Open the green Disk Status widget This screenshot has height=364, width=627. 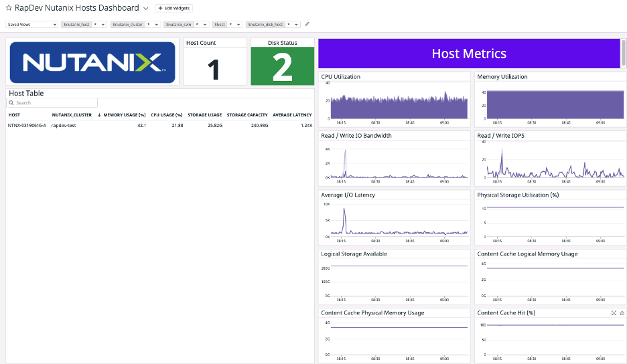282,66
